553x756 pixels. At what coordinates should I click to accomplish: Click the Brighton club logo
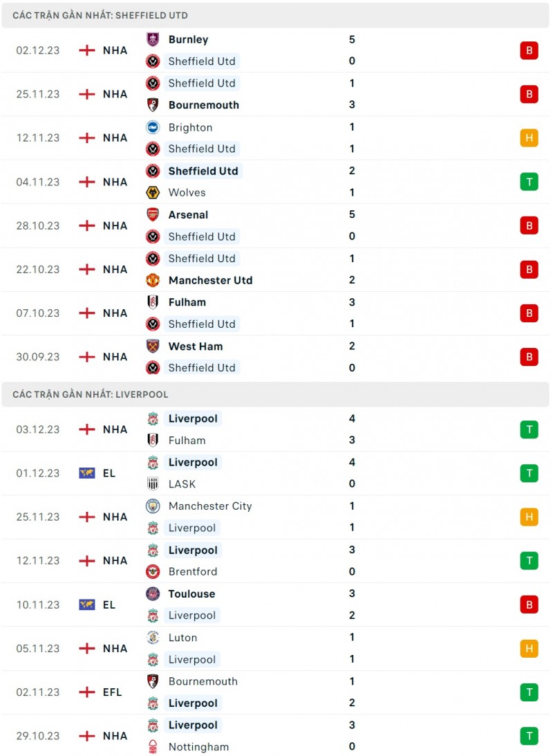click(x=153, y=127)
